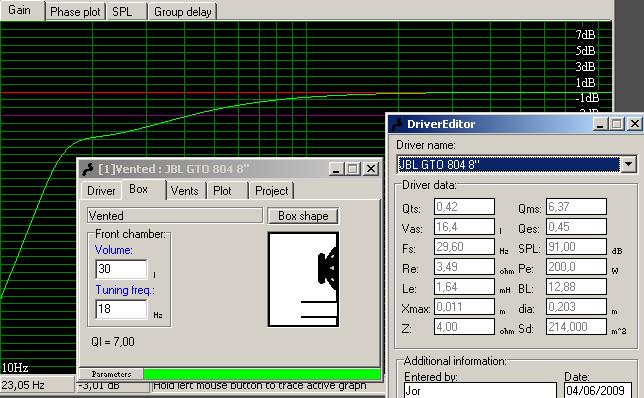
Task: Minimize the DriverEditor window
Action: click(x=600, y=124)
